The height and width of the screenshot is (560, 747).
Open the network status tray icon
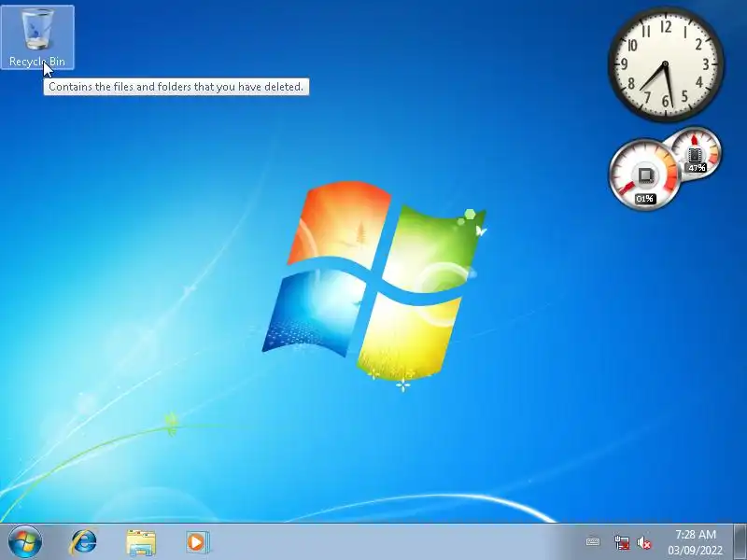(x=621, y=542)
